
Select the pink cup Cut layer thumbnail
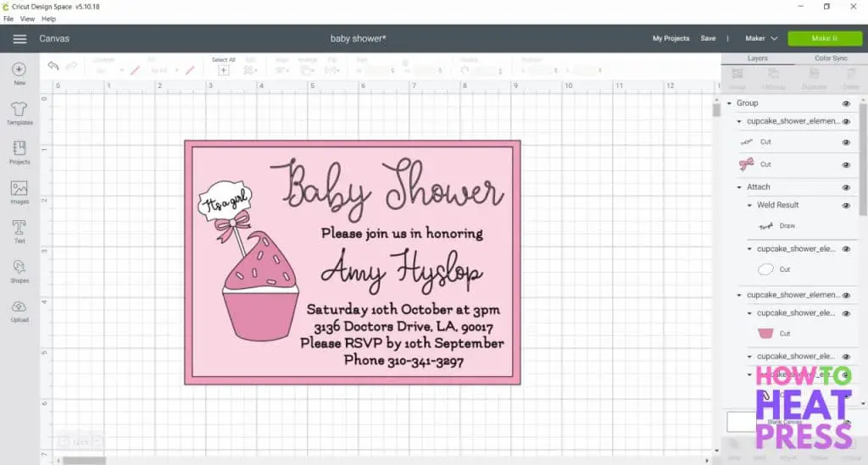pos(765,334)
